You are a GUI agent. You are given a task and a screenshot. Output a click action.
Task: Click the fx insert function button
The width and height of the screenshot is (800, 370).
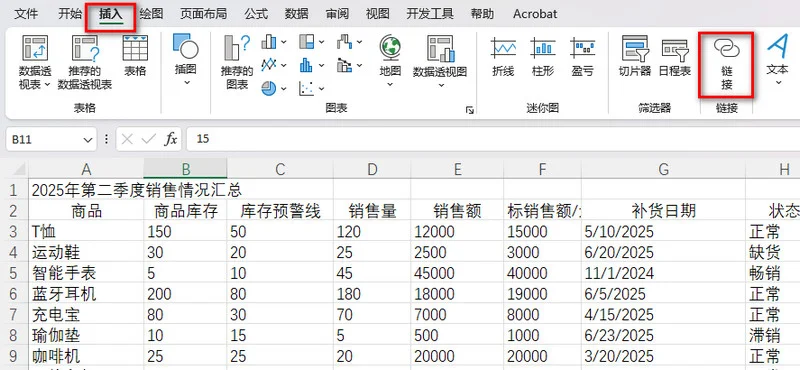[171, 139]
